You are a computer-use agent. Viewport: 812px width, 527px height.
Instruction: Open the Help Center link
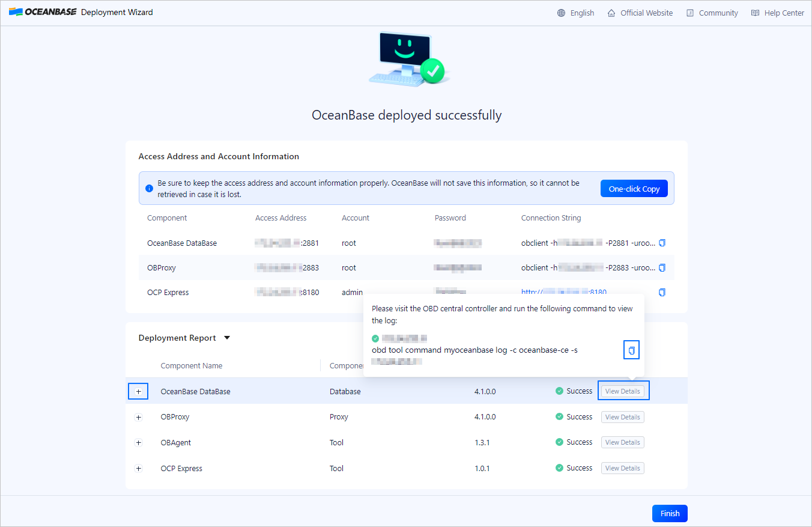point(784,13)
